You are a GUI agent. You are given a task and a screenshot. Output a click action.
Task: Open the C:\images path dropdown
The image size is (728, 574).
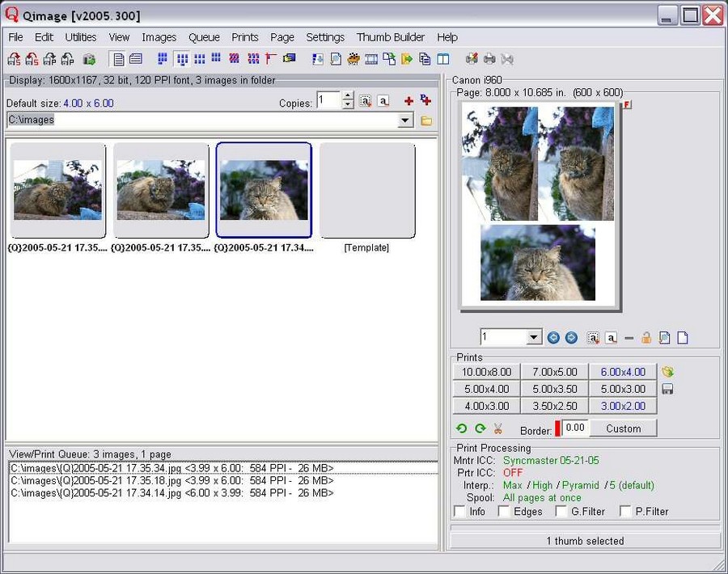(x=405, y=120)
